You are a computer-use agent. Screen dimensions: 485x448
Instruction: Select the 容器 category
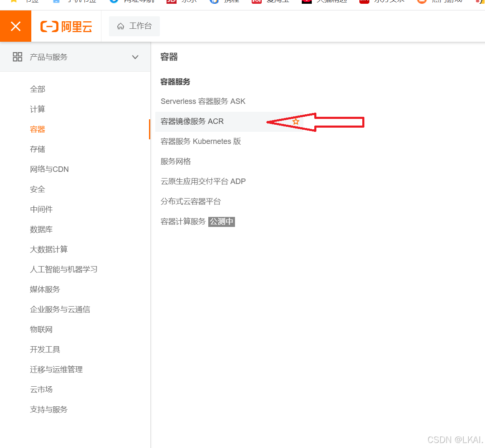coord(38,129)
